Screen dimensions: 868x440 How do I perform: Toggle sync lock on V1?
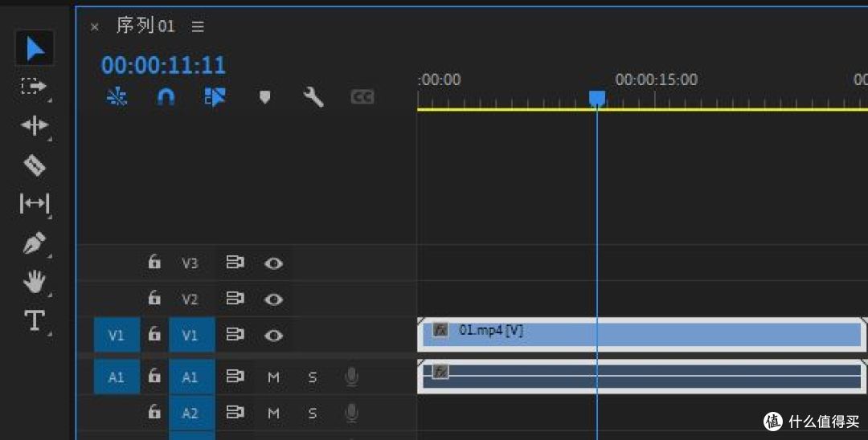(x=235, y=335)
